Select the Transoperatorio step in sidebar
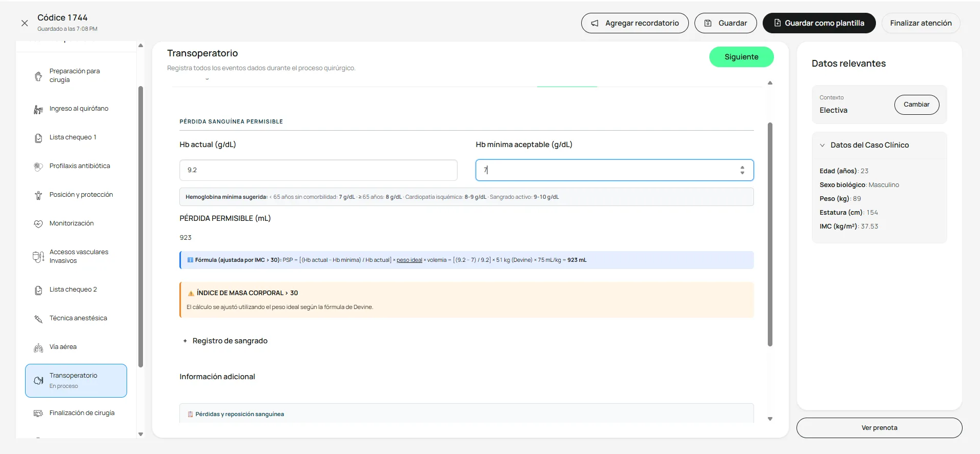The width and height of the screenshot is (980, 454). tap(76, 381)
